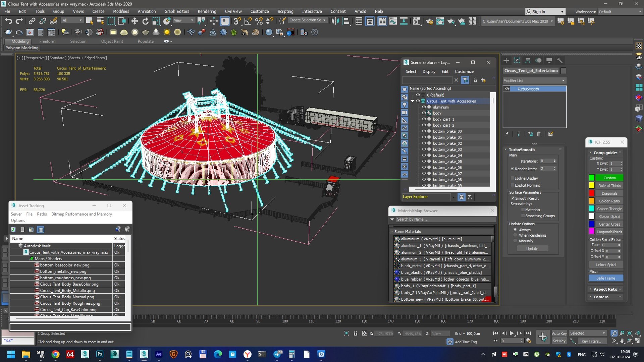Enable the Isoline Display checkbox
The image size is (644, 362).
coord(513,178)
